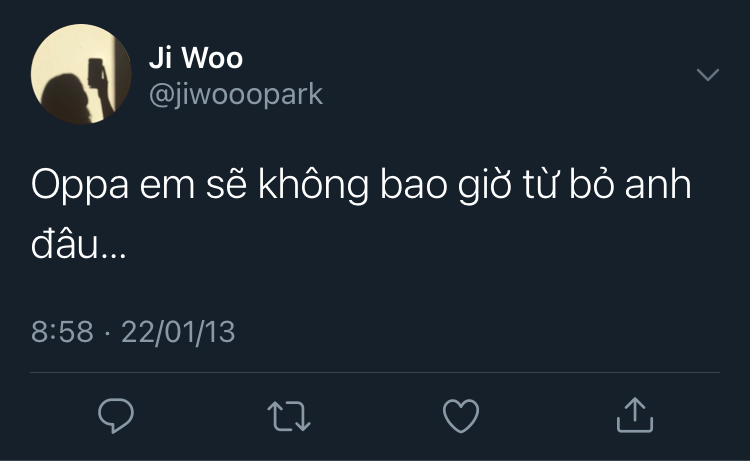Like the tweet with the heart icon
This screenshot has width=750, height=461.
461,416
